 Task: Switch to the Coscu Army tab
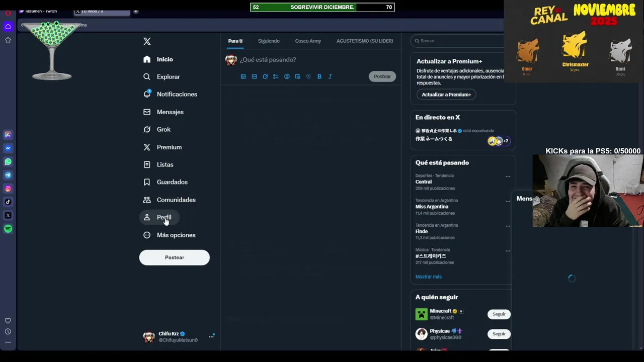click(308, 41)
